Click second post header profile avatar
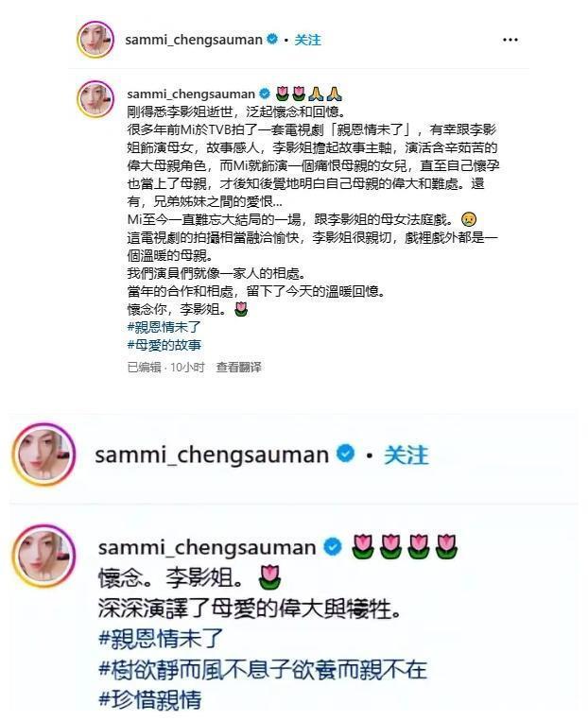Viewport: 588px width, 721px height. click(43, 455)
